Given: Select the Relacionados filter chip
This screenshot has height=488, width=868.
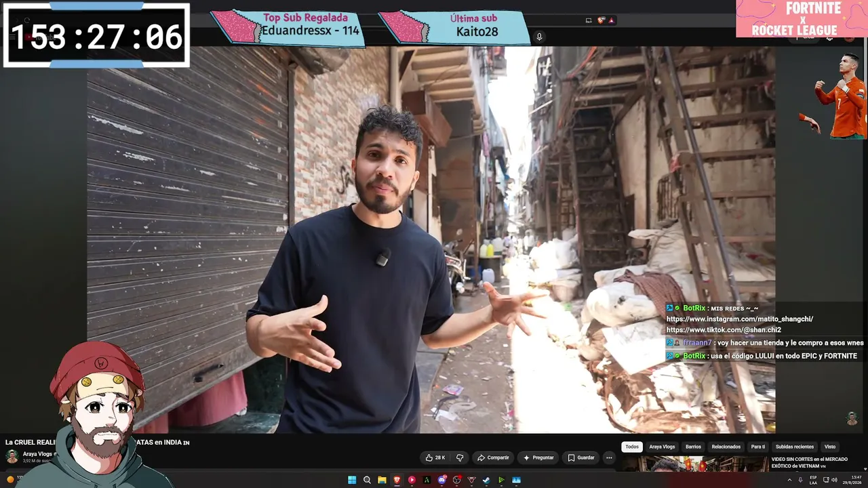Looking at the screenshot, I should coord(726,447).
